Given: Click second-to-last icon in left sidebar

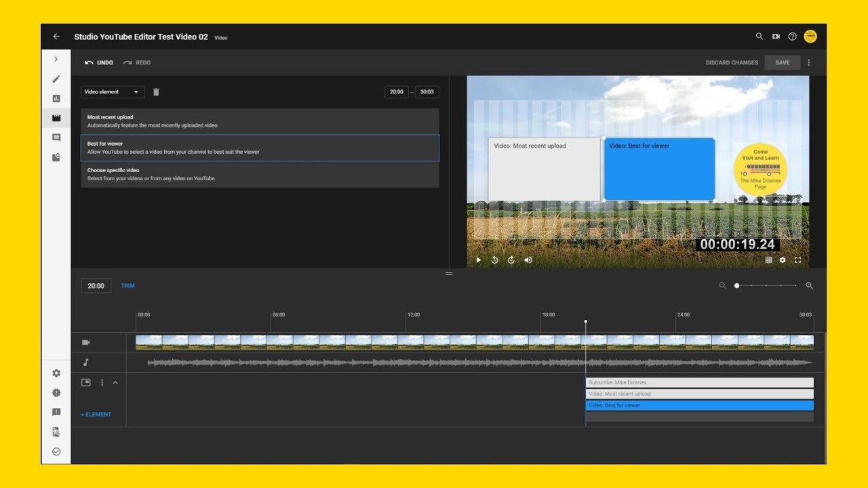Looking at the screenshot, I should (x=56, y=432).
